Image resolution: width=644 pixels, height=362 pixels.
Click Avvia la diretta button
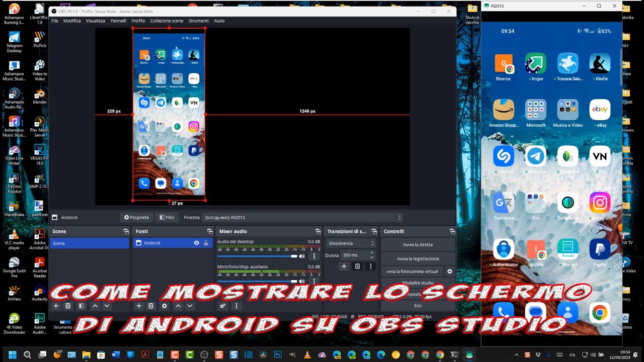tap(418, 245)
